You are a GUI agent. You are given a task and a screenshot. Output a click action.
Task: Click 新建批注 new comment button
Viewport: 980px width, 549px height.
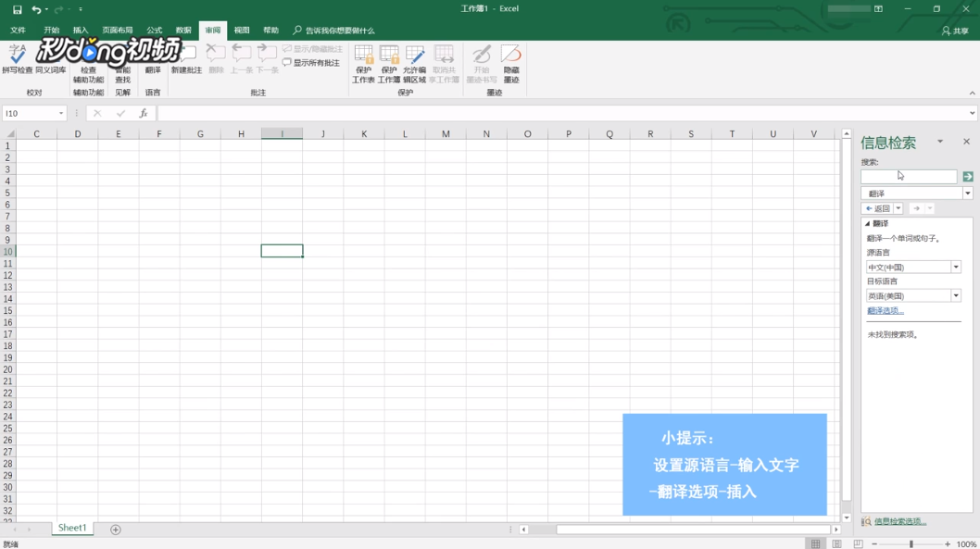(x=187, y=60)
